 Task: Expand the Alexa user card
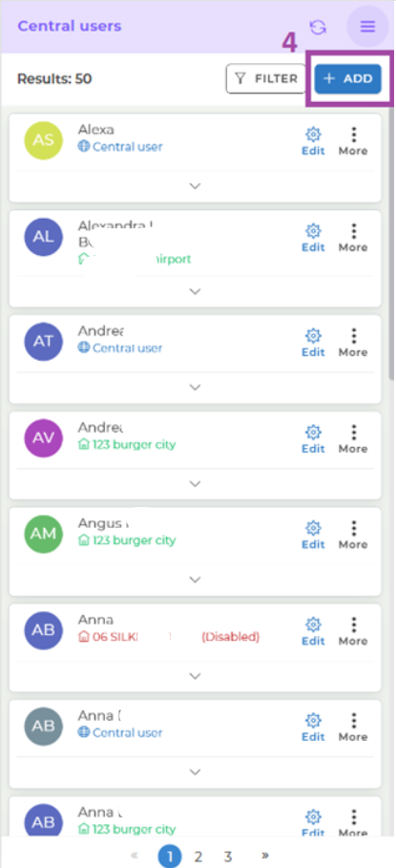click(195, 186)
